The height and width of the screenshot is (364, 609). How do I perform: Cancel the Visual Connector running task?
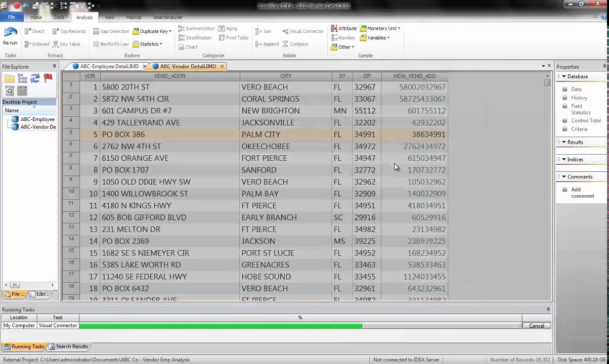pos(537,326)
